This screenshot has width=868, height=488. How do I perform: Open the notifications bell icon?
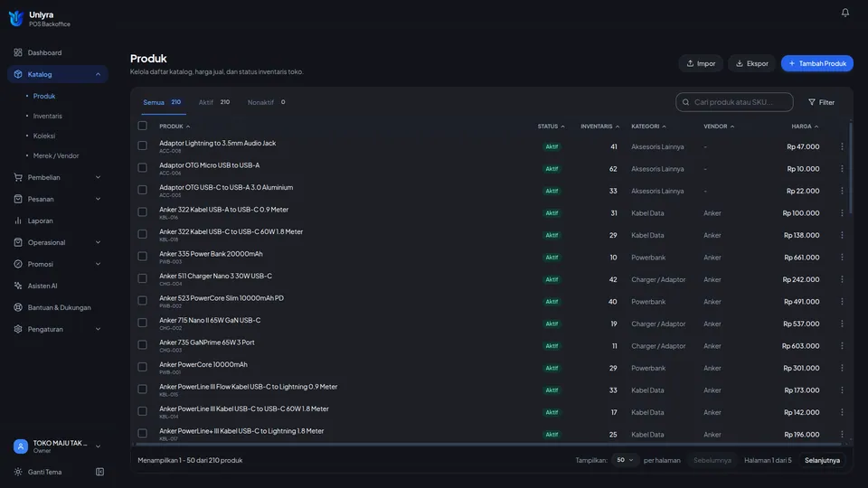[844, 13]
